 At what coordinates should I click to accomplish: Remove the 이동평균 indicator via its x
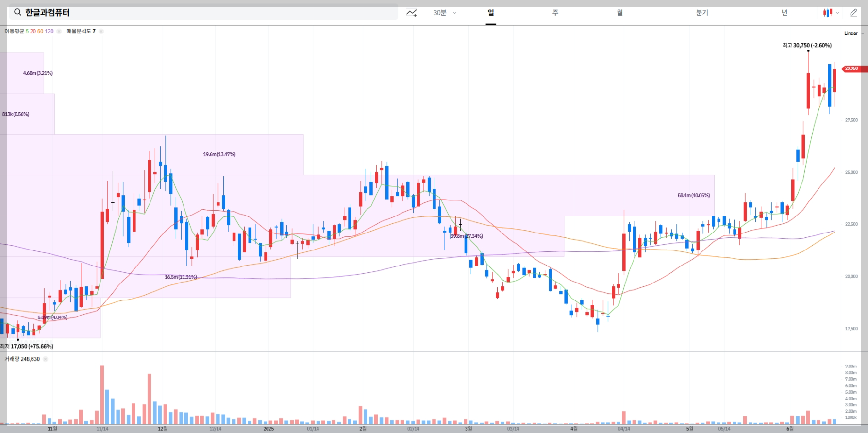pyautogui.click(x=59, y=31)
